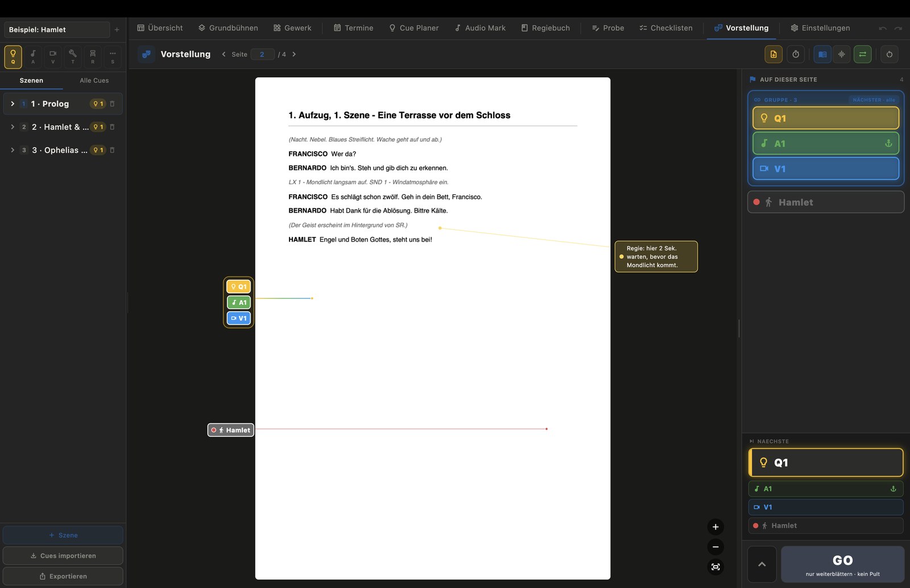910x588 pixels.
Task: Click the fit-to-screen icon below zoom buttons
Action: point(715,567)
